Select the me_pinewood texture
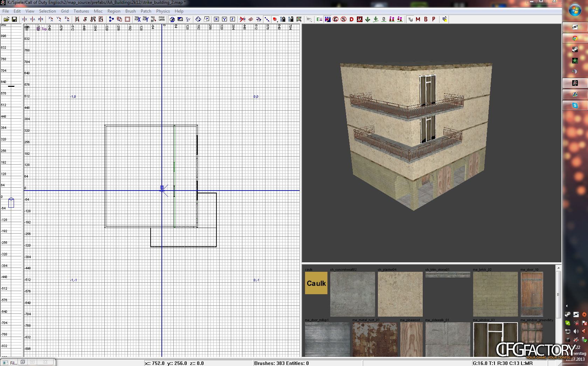The width and height of the screenshot is (588, 366). tap(411, 339)
